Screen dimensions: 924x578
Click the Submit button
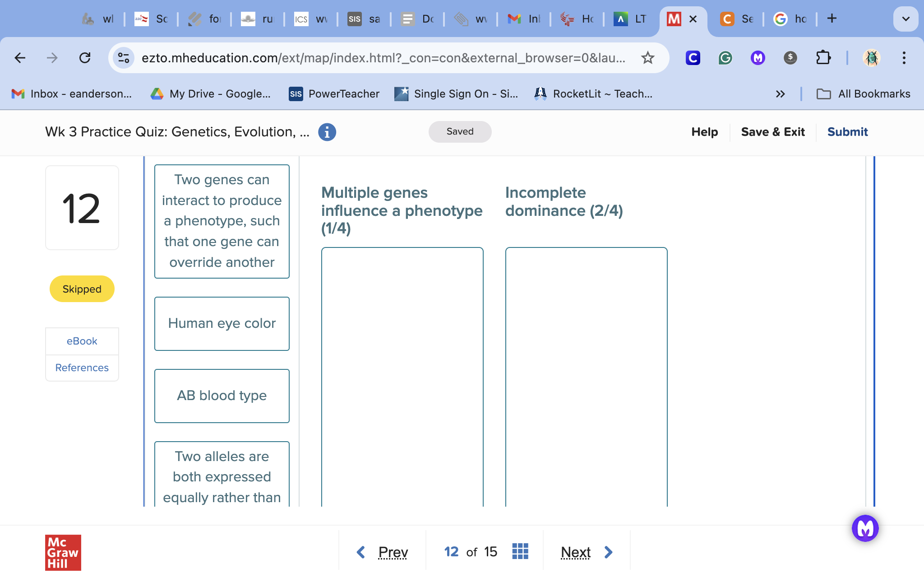click(x=847, y=132)
